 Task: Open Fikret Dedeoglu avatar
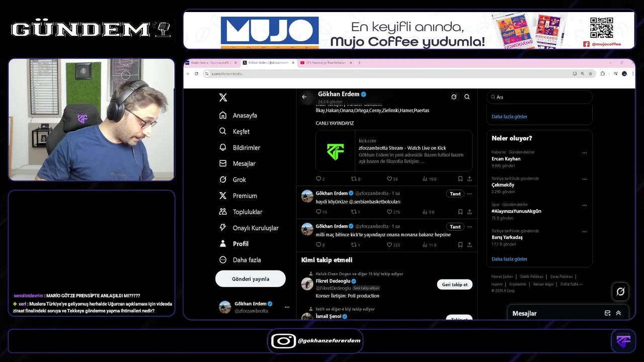(x=307, y=284)
